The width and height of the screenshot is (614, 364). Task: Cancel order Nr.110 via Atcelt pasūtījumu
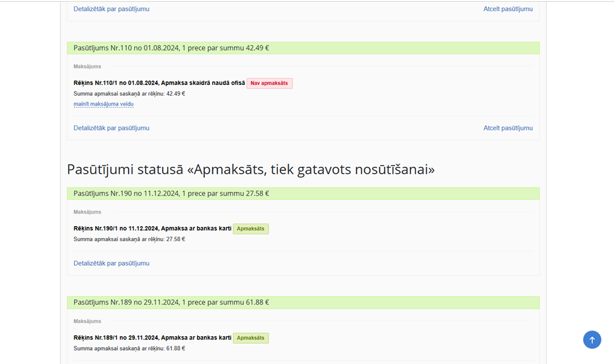pos(508,128)
